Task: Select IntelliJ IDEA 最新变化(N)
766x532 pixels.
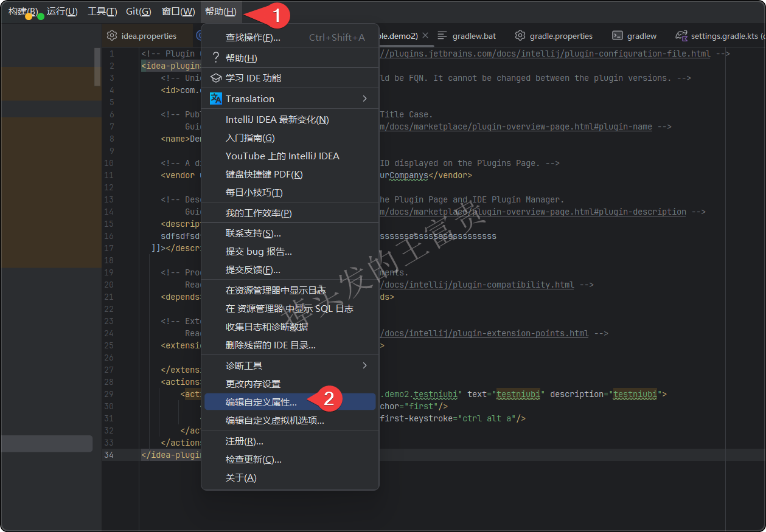Action: point(290,120)
